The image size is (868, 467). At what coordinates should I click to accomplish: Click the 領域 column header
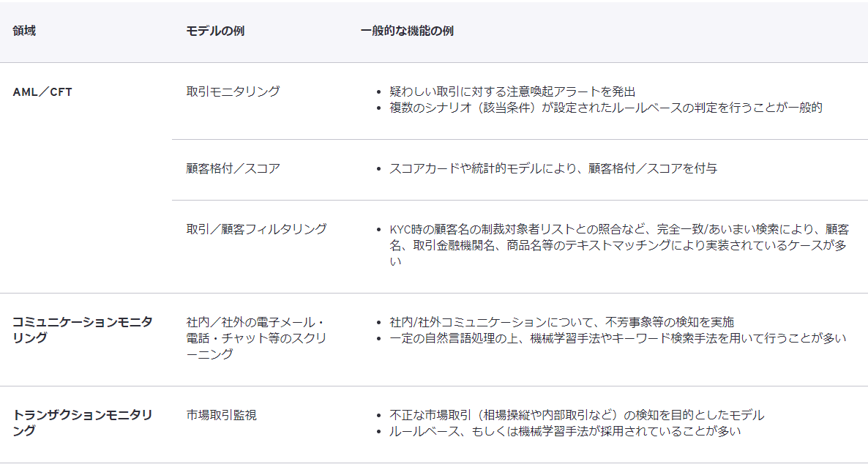click(24, 31)
